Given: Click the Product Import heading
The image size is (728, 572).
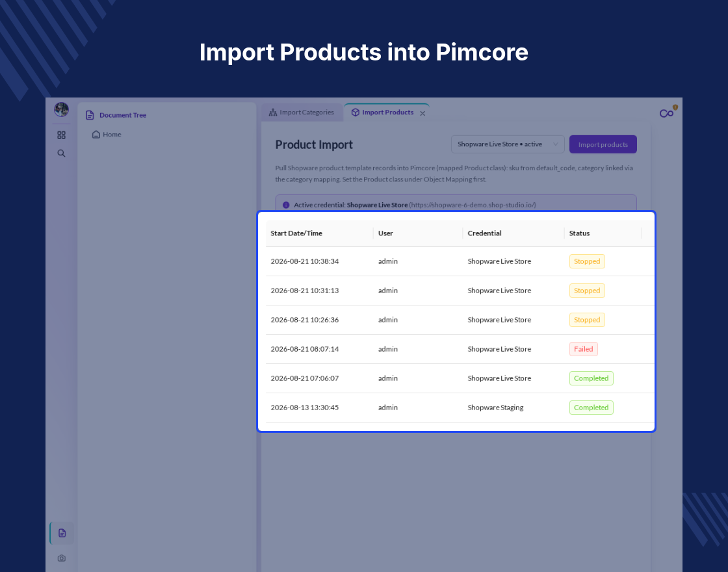Looking at the screenshot, I should click(x=314, y=145).
